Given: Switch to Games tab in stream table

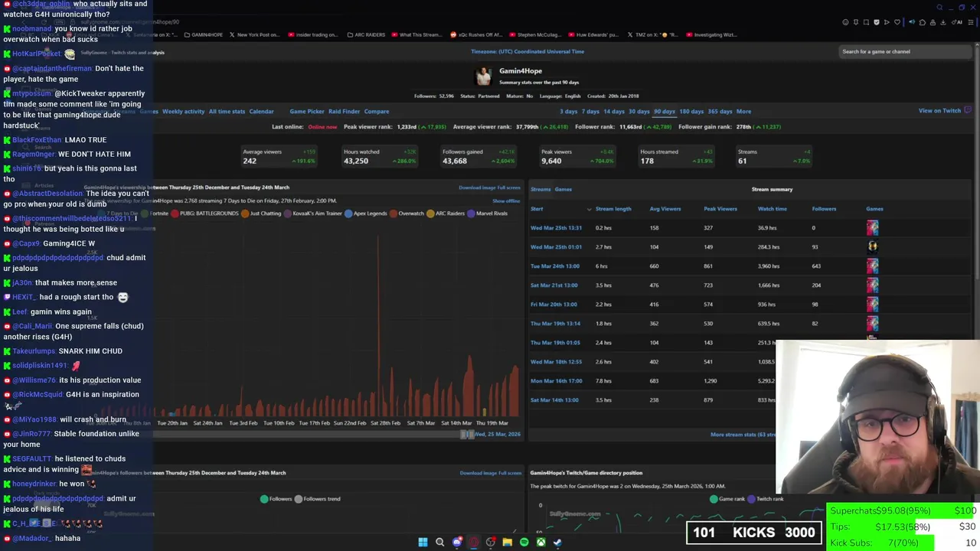Looking at the screenshot, I should point(563,189).
